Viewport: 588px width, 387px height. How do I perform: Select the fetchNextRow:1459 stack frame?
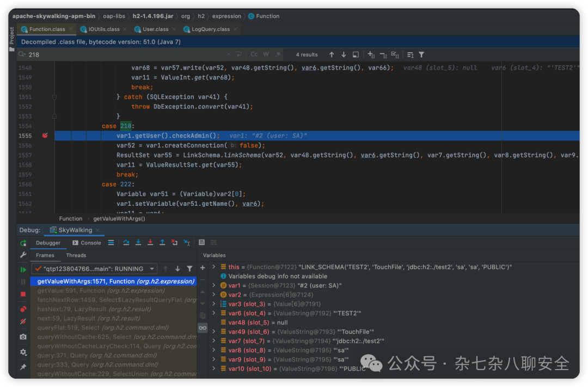[x=113, y=300]
